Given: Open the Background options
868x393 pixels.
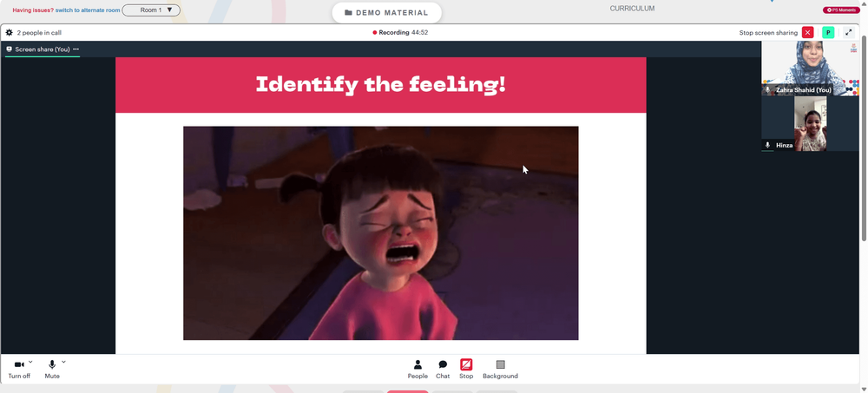Looking at the screenshot, I should click(501, 370).
